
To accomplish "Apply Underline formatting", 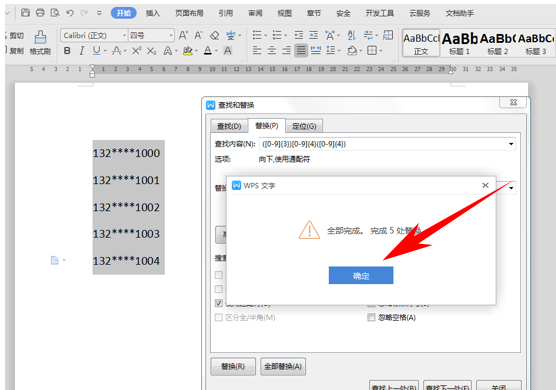I will point(96,51).
